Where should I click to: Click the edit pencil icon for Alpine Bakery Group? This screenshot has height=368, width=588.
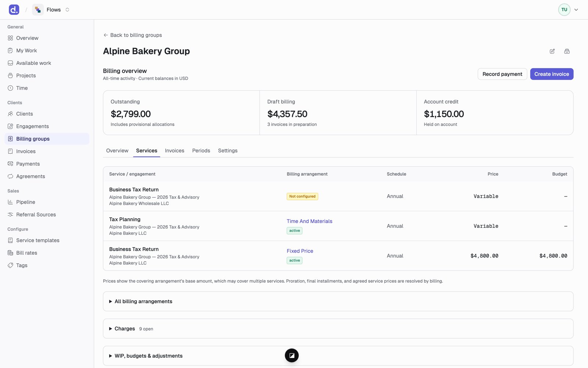coord(552,51)
